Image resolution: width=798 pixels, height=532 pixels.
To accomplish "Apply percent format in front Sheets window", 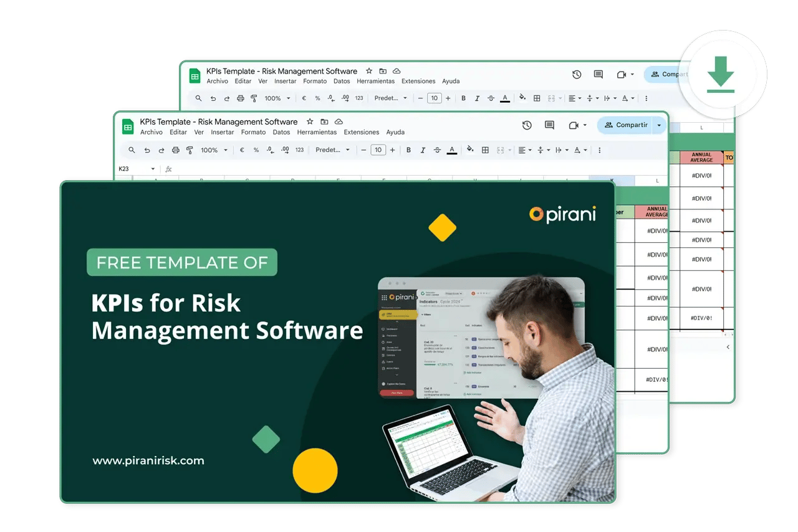I will tap(256, 150).
